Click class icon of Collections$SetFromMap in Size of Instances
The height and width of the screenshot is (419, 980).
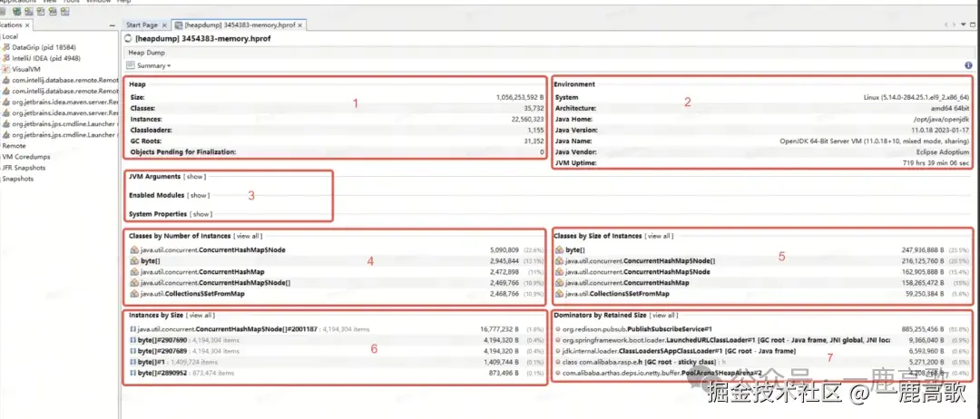(559, 294)
